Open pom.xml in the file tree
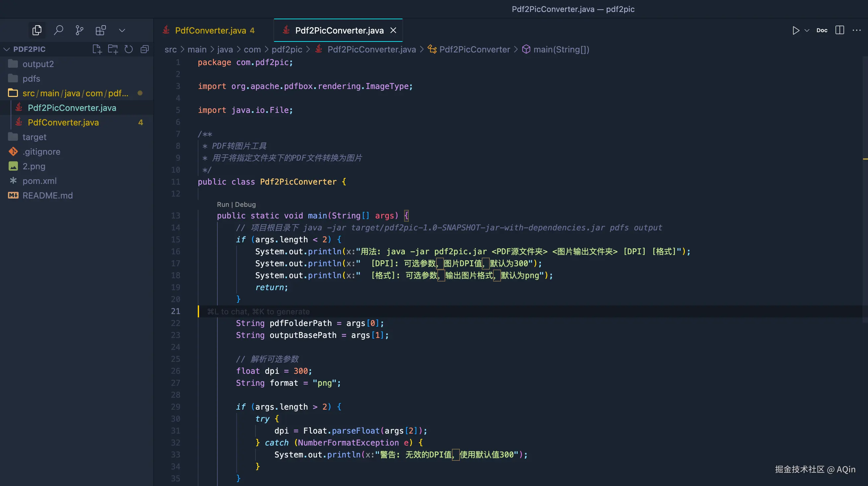 (x=39, y=181)
